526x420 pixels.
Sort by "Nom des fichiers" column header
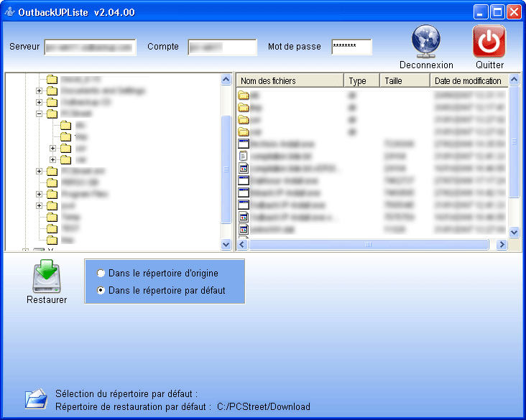pos(290,81)
